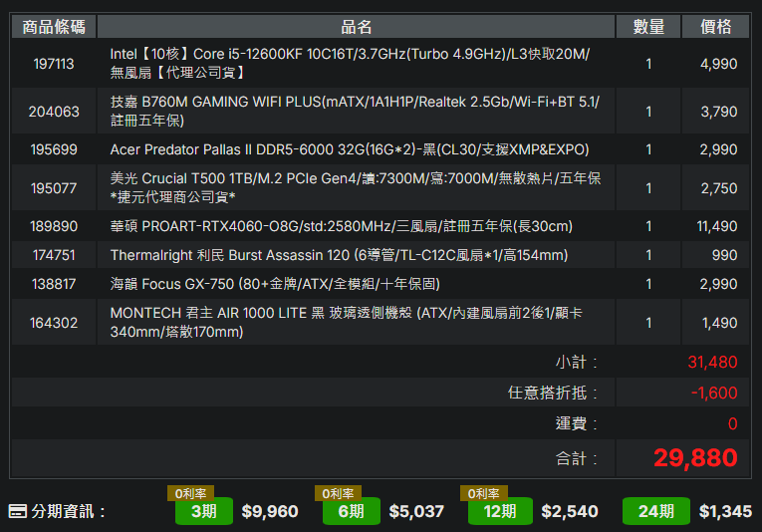Click the 華碩 PROART-RTX4060-O8G name

coord(341,226)
